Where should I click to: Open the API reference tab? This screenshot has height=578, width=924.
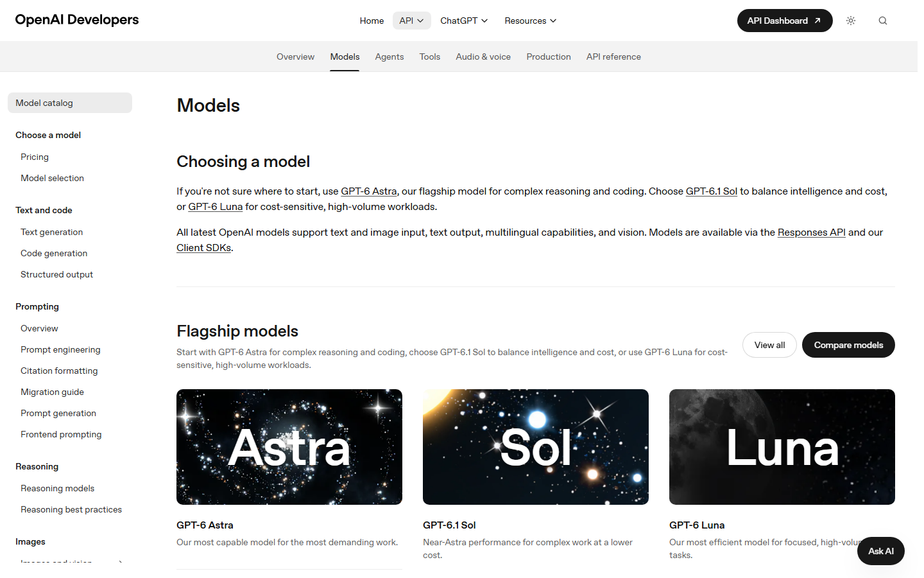(613, 57)
